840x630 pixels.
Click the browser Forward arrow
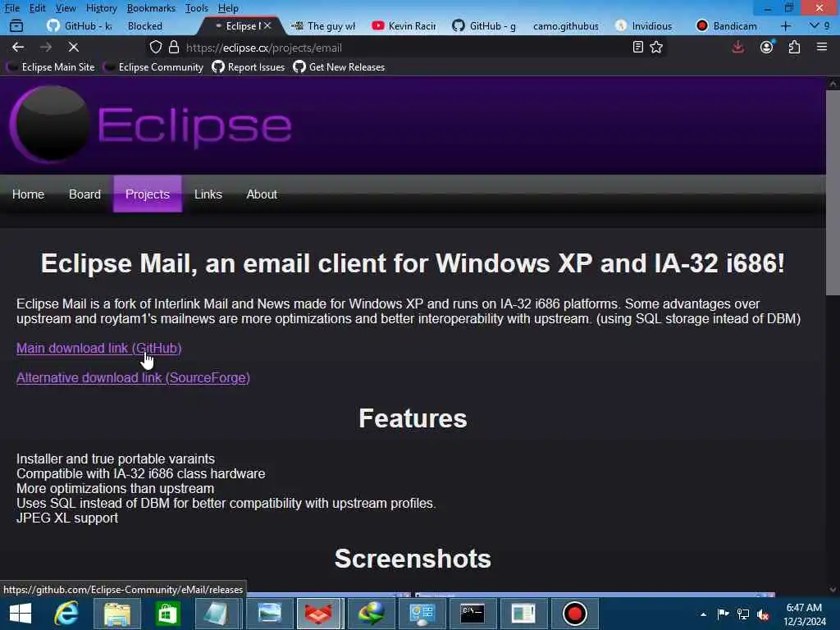[46, 47]
